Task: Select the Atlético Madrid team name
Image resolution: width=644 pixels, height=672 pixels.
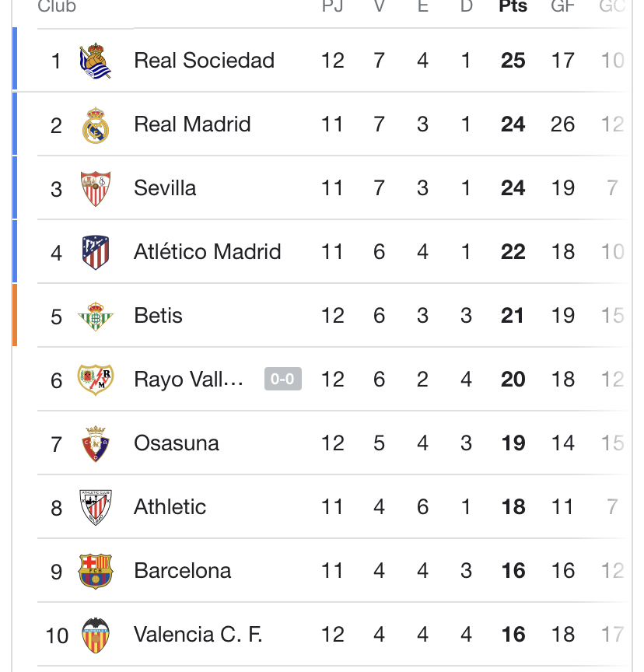Action: tap(207, 252)
